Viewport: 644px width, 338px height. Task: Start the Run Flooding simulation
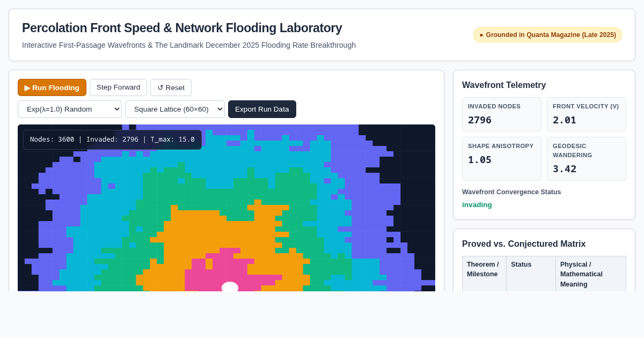pos(52,87)
